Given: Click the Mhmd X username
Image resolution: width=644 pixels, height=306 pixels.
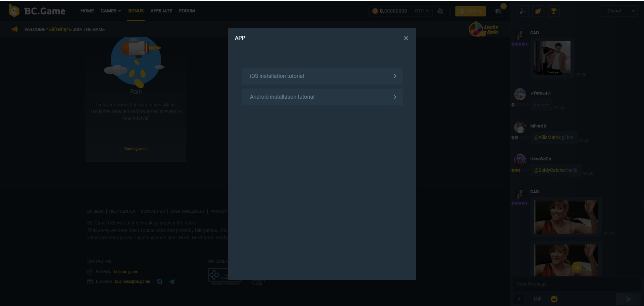Looking at the screenshot, I should click(x=538, y=126).
